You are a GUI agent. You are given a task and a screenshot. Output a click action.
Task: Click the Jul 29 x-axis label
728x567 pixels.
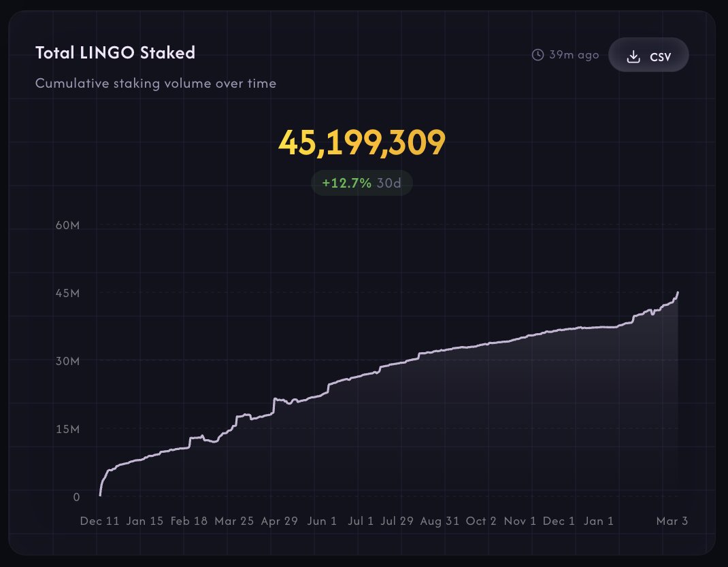(x=397, y=521)
